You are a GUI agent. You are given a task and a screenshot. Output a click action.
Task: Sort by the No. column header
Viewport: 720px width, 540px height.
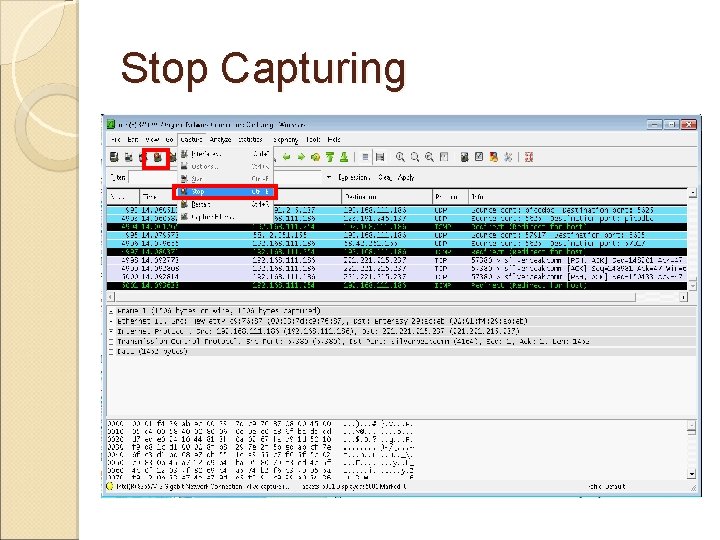(x=123, y=197)
